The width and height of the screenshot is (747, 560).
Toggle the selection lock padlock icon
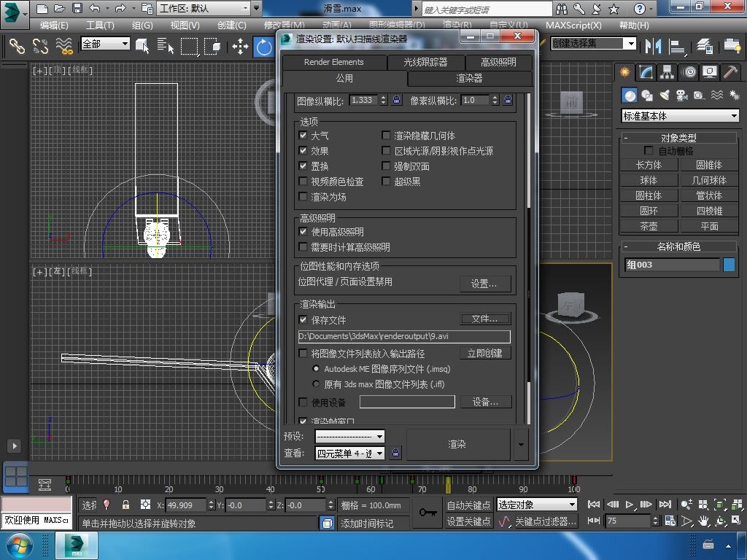125,505
